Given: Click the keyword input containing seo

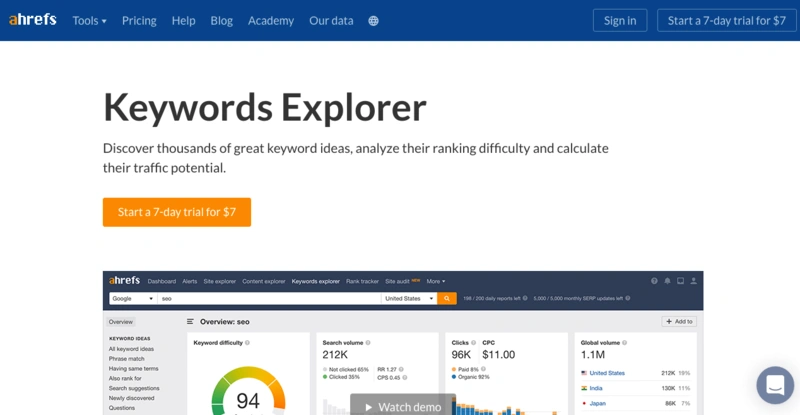Looking at the screenshot, I should tap(269, 298).
